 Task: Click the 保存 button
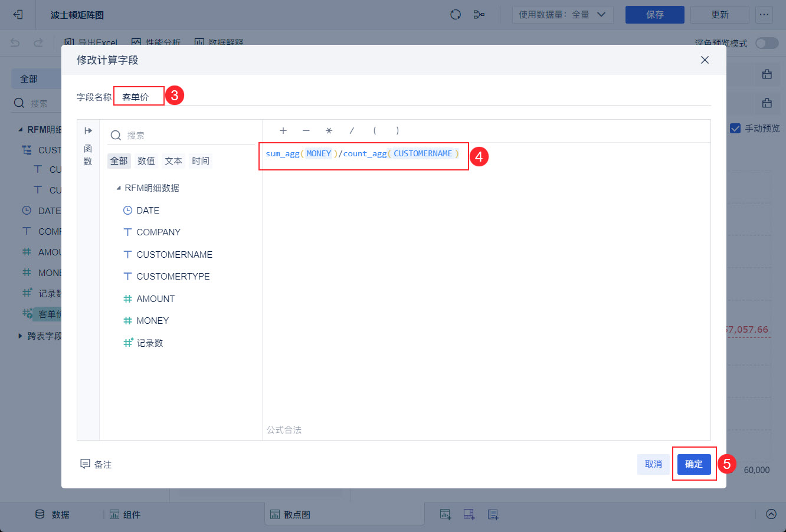pos(655,15)
